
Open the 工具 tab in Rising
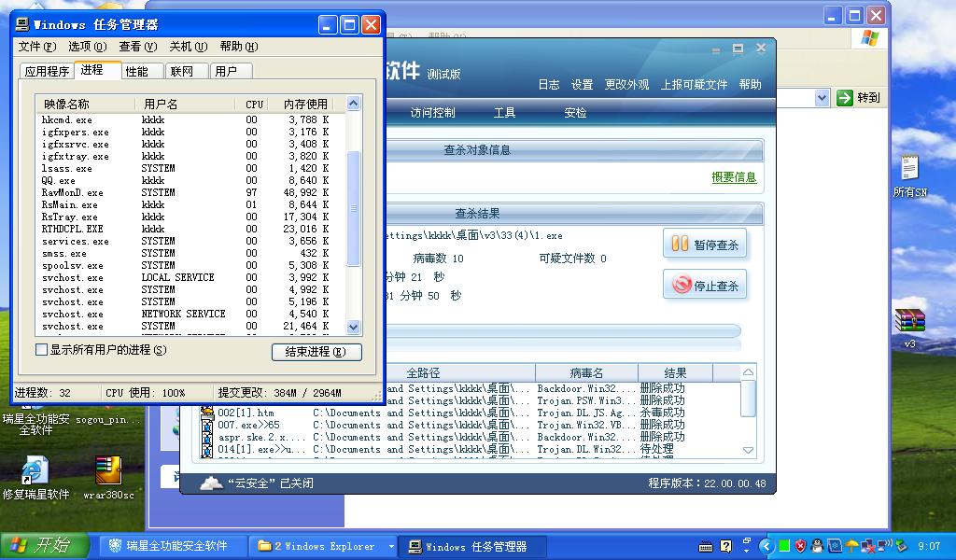coord(504,113)
